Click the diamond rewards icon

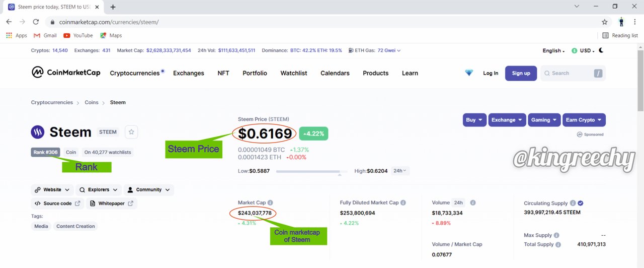[469, 73]
